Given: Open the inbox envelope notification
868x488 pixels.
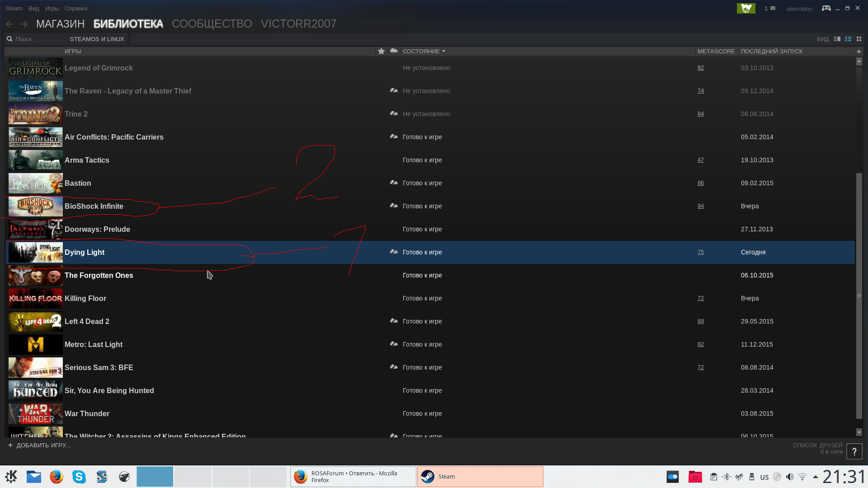Looking at the screenshot, I should tap(773, 8).
